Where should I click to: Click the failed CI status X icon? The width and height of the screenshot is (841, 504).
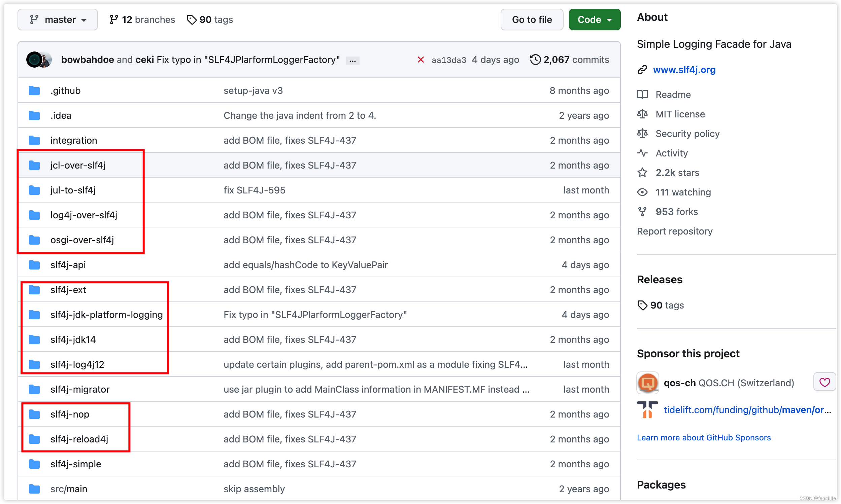click(x=420, y=60)
